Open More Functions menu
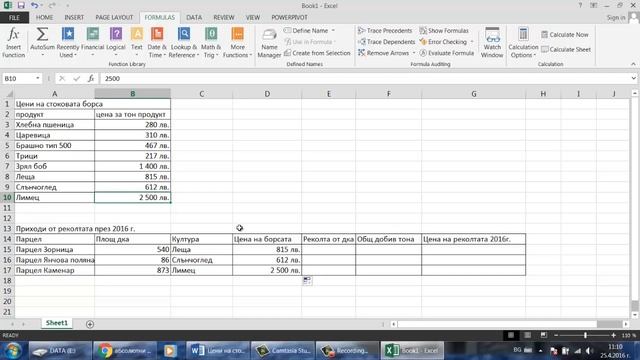640x360 pixels. coord(237,42)
